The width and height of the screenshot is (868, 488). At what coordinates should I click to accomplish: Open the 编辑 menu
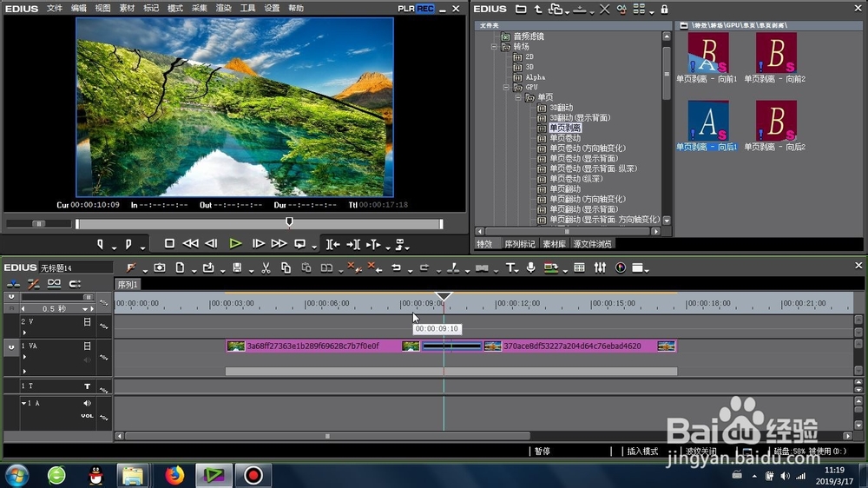(x=79, y=9)
